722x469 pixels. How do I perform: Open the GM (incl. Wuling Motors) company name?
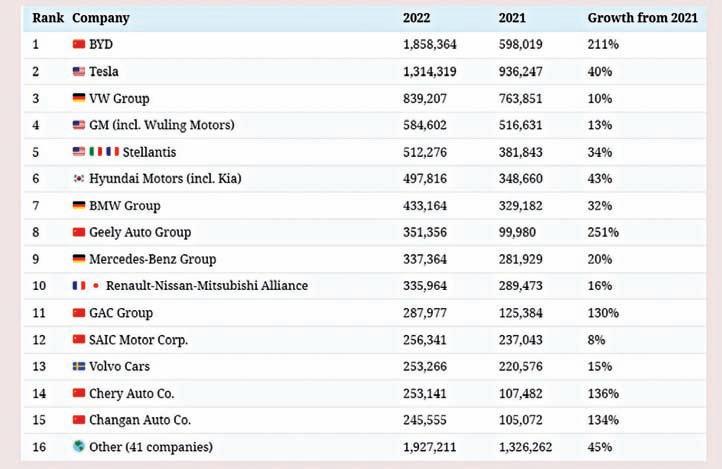coord(162,125)
